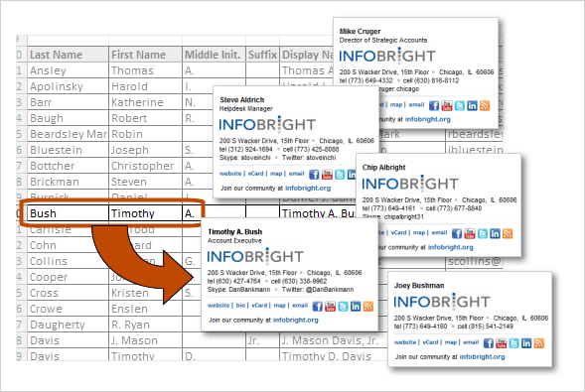Click YouTube icon in Mike Cruger signature
The height and width of the screenshot is (392, 585).
tap(447, 106)
